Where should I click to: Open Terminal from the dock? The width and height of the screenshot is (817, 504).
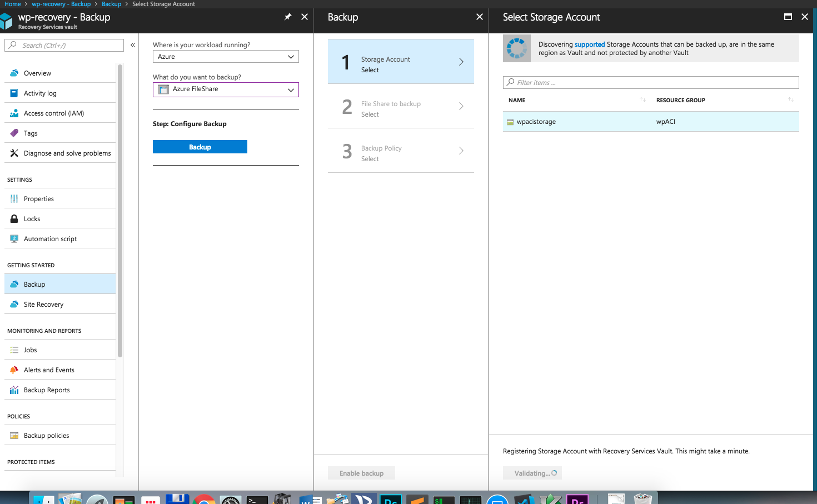(x=257, y=500)
